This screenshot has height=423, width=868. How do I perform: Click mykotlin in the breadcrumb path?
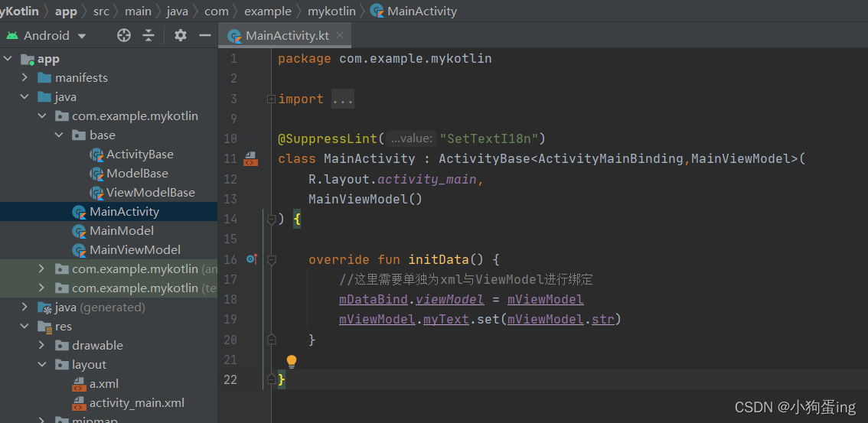tap(331, 11)
